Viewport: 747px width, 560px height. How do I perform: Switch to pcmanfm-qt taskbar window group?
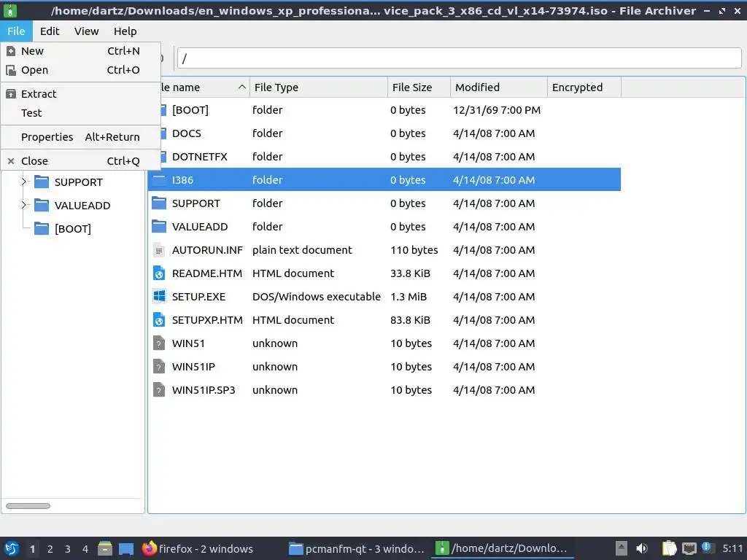(356, 548)
